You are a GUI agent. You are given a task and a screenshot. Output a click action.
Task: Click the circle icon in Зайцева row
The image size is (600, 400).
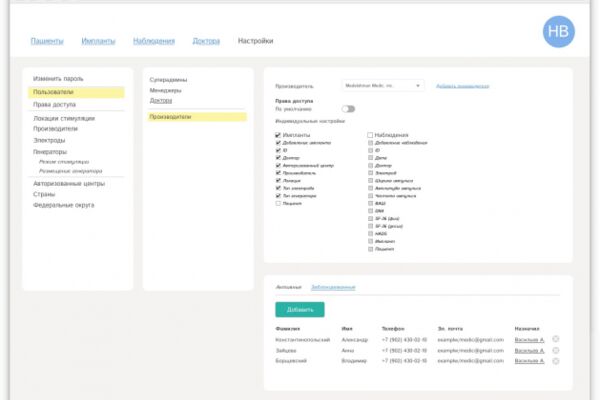(556, 350)
